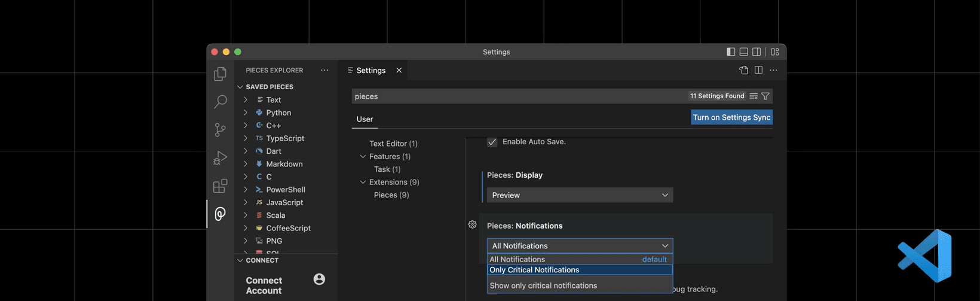This screenshot has width=980, height=301.
Task: Open the Explorer view in activity bar
Action: 220,74
